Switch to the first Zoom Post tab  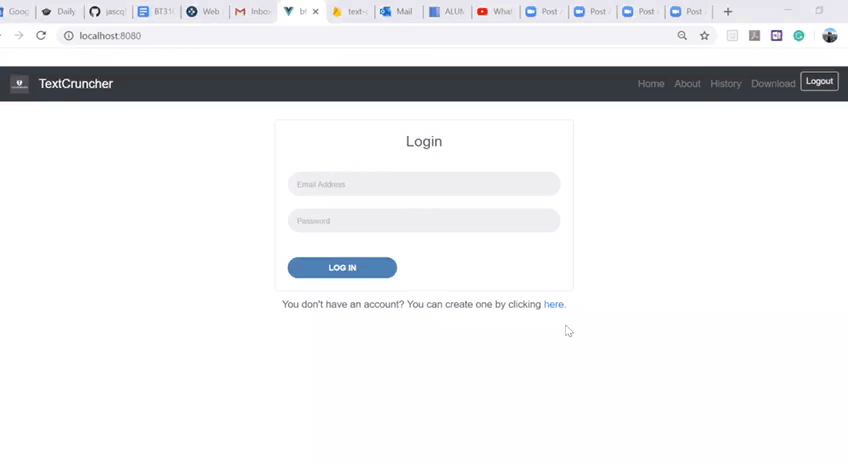pos(544,11)
